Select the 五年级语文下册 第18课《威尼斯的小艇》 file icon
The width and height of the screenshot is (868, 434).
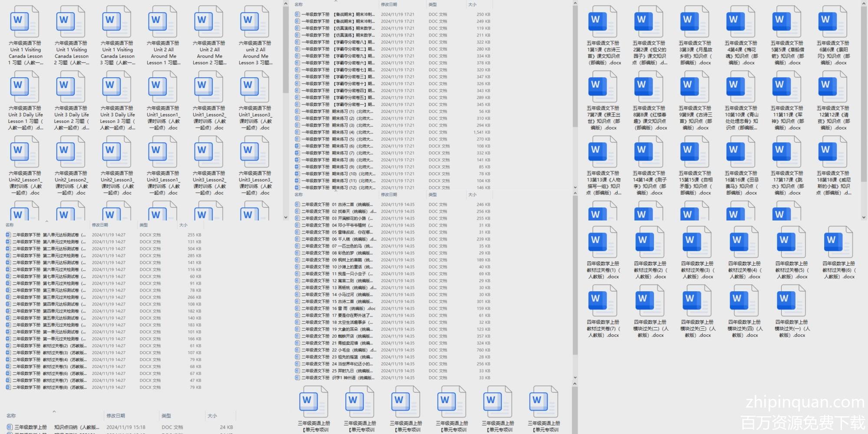tap(832, 152)
